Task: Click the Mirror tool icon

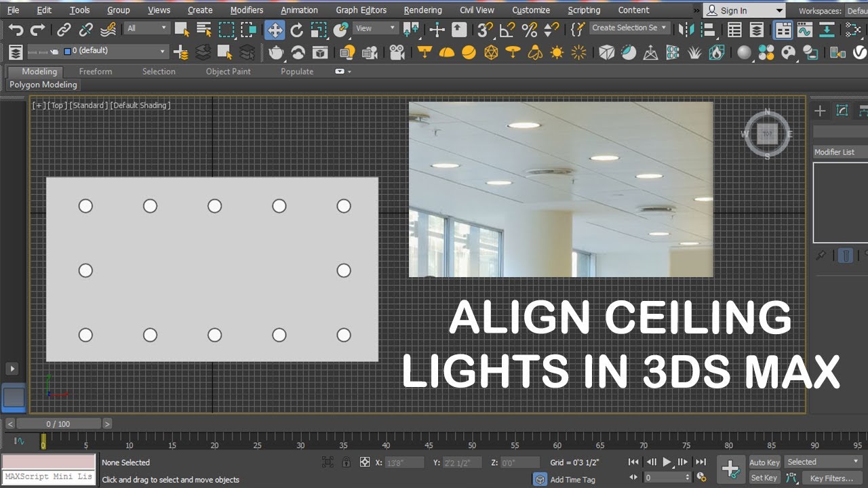Action: [687, 29]
